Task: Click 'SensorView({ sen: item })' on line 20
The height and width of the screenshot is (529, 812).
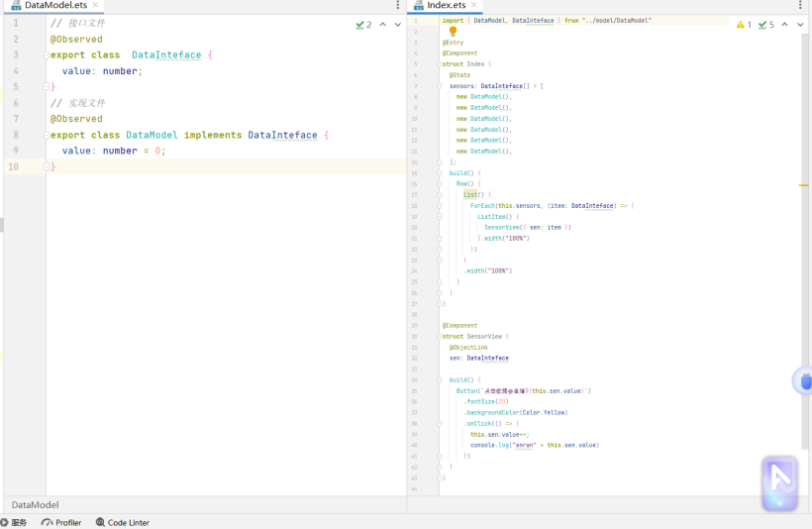Action: pyautogui.click(x=528, y=228)
